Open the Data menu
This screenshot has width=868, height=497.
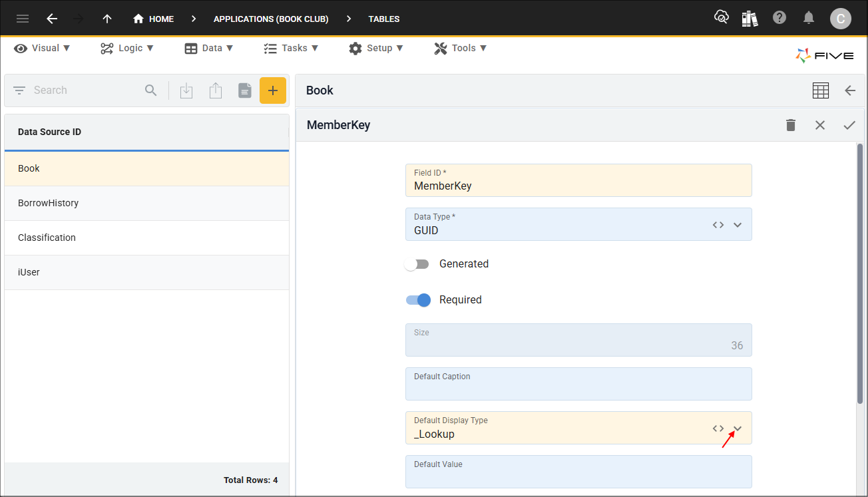(208, 48)
